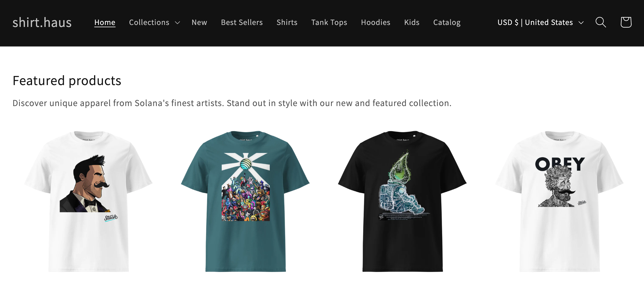Image resolution: width=644 pixels, height=287 pixels.
Task: Open the search magnifier icon
Action: (x=601, y=22)
